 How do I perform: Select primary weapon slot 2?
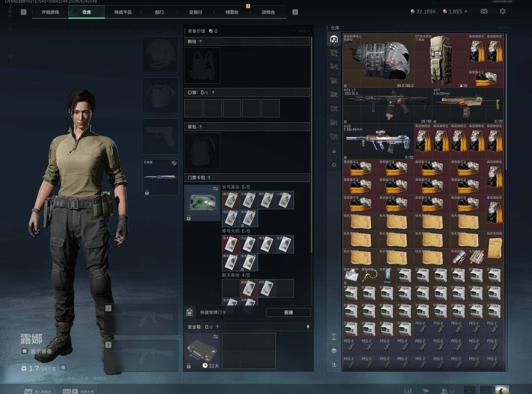click(141, 356)
